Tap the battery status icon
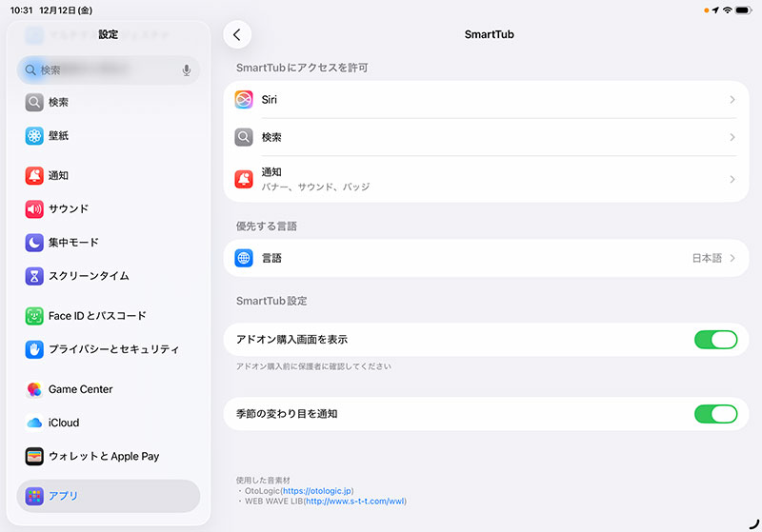762x532 pixels. pos(744,10)
